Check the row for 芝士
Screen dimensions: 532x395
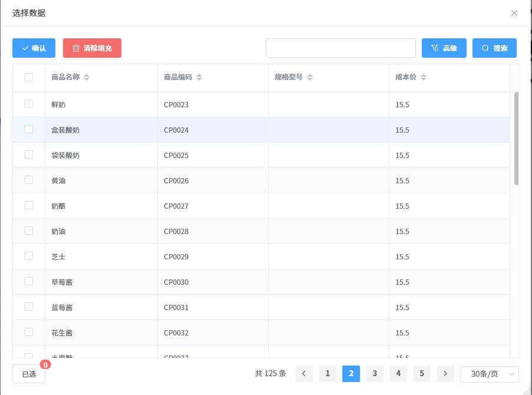point(29,256)
